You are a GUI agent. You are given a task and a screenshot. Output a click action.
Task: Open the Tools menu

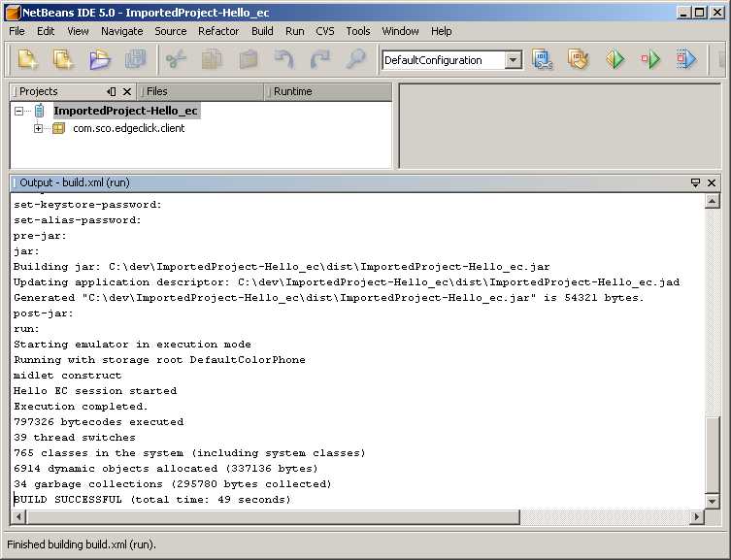pyautogui.click(x=358, y=31)
